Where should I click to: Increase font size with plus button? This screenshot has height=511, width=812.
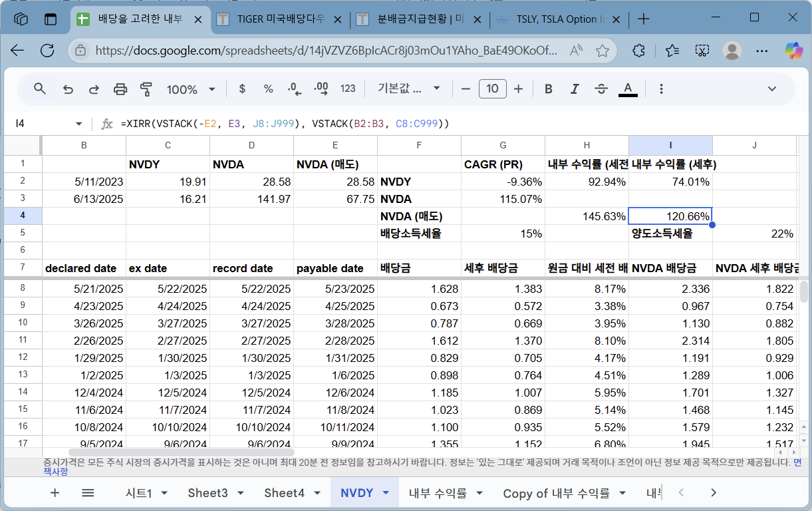519,88
